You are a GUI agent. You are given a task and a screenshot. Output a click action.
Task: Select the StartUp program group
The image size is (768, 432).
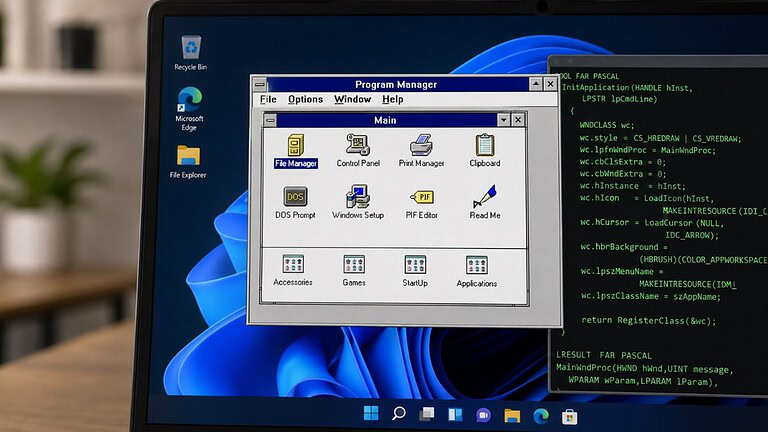coord(415,271)
